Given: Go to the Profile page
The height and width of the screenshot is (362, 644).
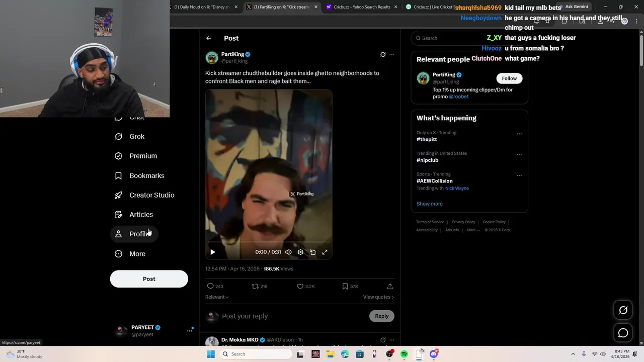Looking at the screenshot, I should coord(134,234).
